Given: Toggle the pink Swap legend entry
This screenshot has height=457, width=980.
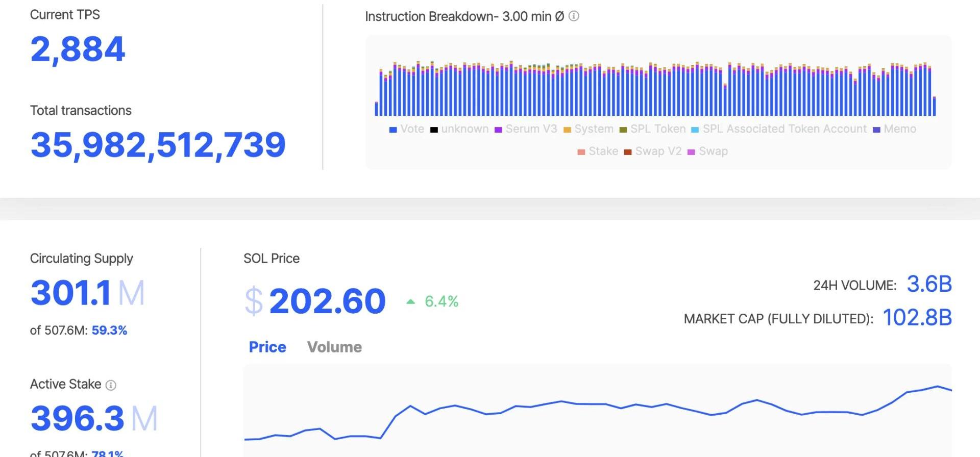Looking at the screenshot, I should [x=713, y=151].
